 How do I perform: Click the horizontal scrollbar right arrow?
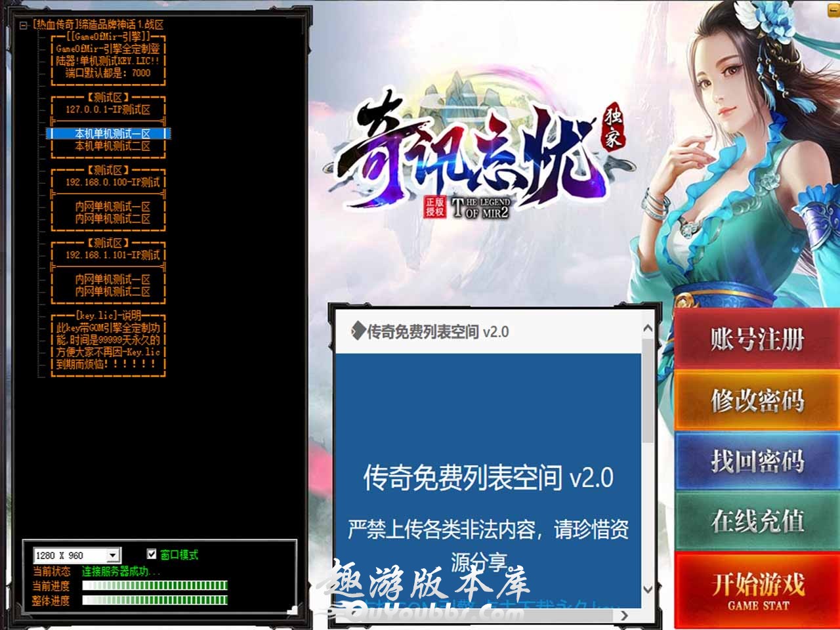[624, 616]
